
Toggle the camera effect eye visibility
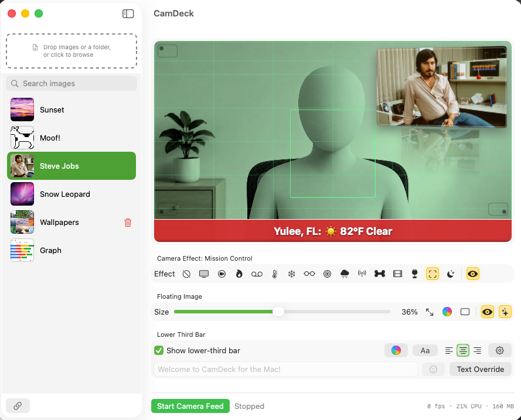(472, 274)
